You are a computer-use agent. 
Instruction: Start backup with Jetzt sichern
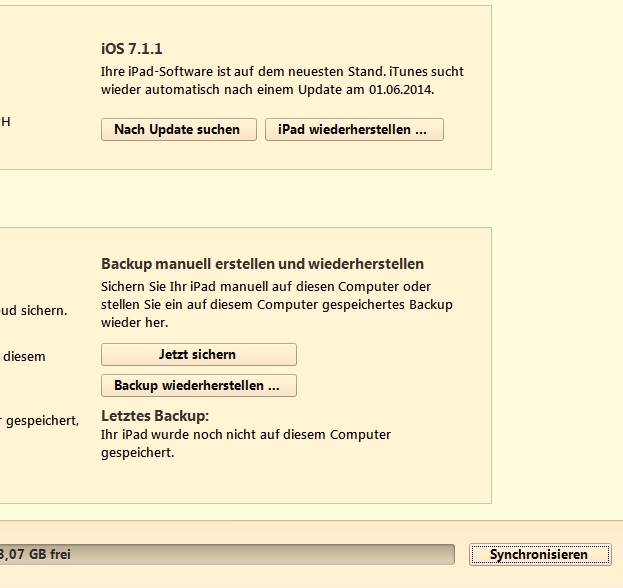point(199,354)
